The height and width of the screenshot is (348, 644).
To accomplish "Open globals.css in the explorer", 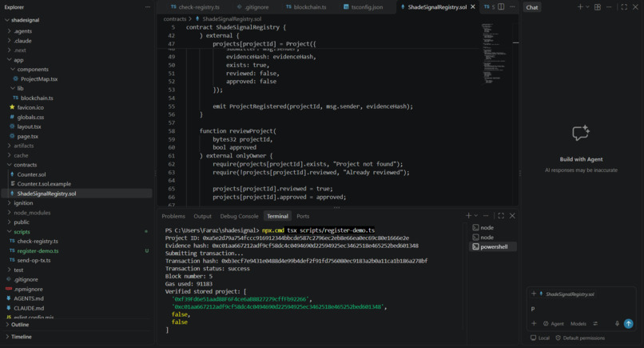I will (30, 118).
